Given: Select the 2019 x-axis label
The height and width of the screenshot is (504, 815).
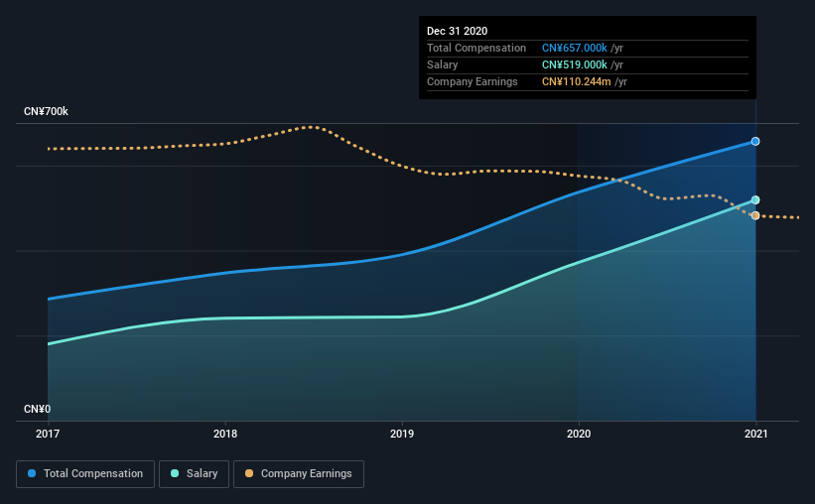Looking at the screenshot, I should point(402,434).
